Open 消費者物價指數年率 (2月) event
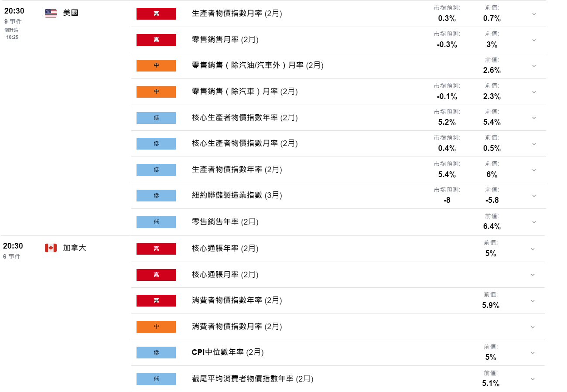The image size is (567, 392). pyautogui.click(x=237, y=300)
